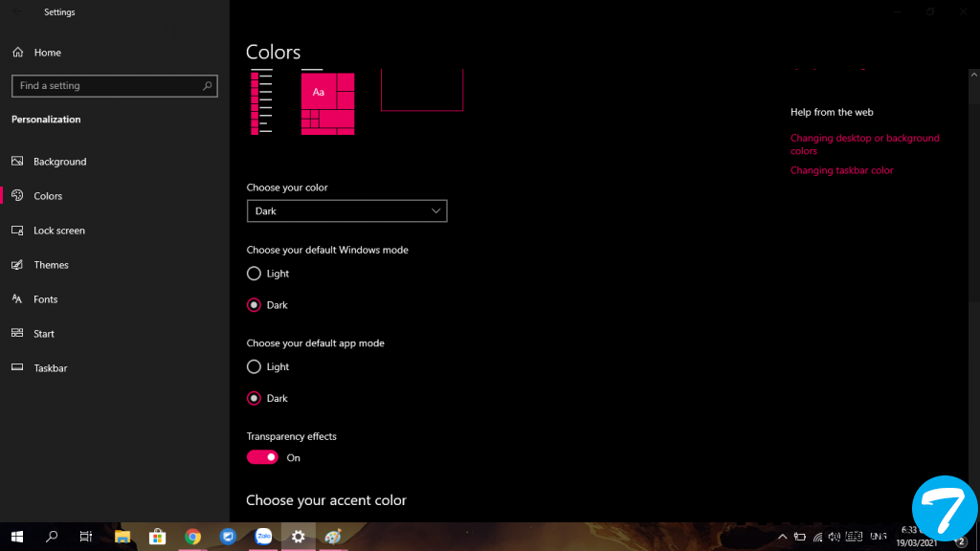Go to the Themes section
Viewport: 980px width, 551px height.
[x=51, y=265]
